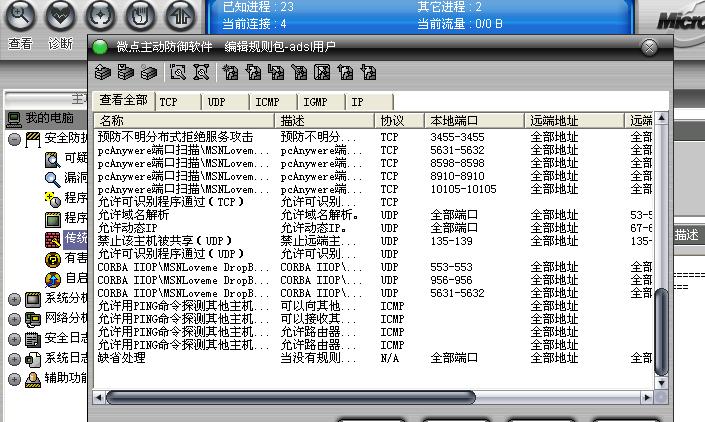The width and height of the screenshot is (705, 422).
Task: Click the last rule icon in dialog toolbar
Action: (x=368, y=72)
